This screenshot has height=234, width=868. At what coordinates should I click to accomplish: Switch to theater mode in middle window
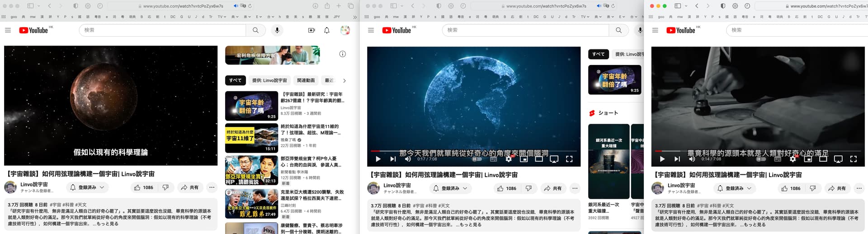tap(539, 159)
